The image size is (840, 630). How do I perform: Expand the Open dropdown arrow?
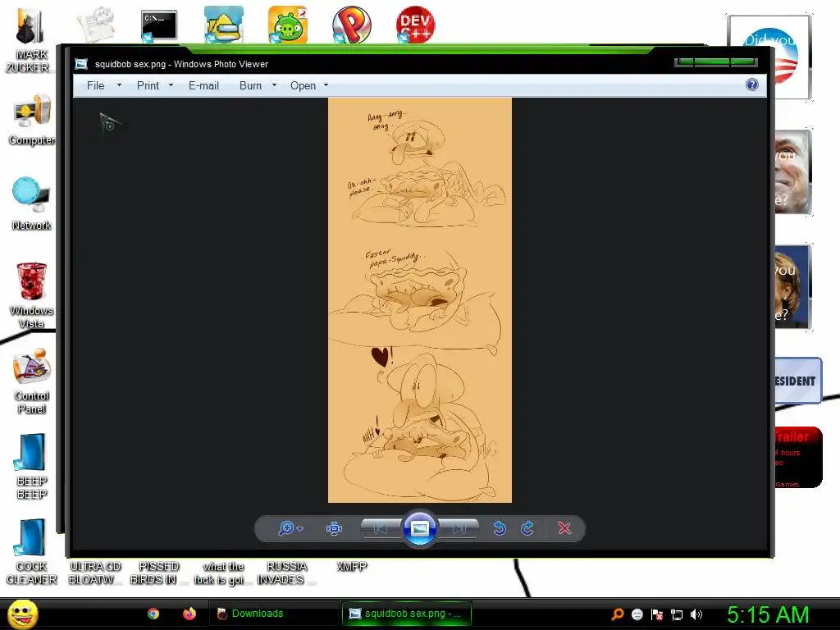pyautogui.click(x=326, y=85)
